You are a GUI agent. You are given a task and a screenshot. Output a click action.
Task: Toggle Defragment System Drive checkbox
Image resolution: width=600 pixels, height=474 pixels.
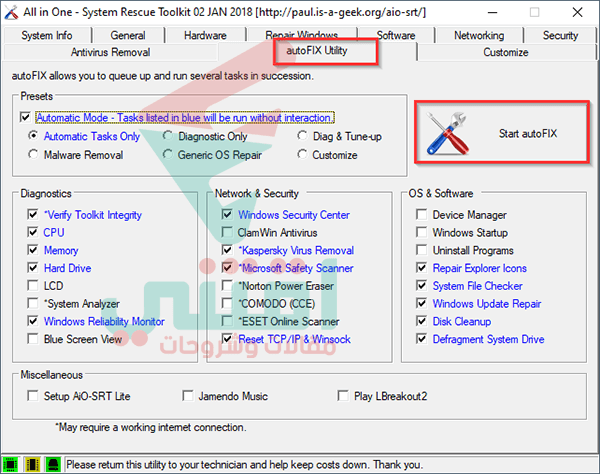pyautogui.click(x=422, y=339)
